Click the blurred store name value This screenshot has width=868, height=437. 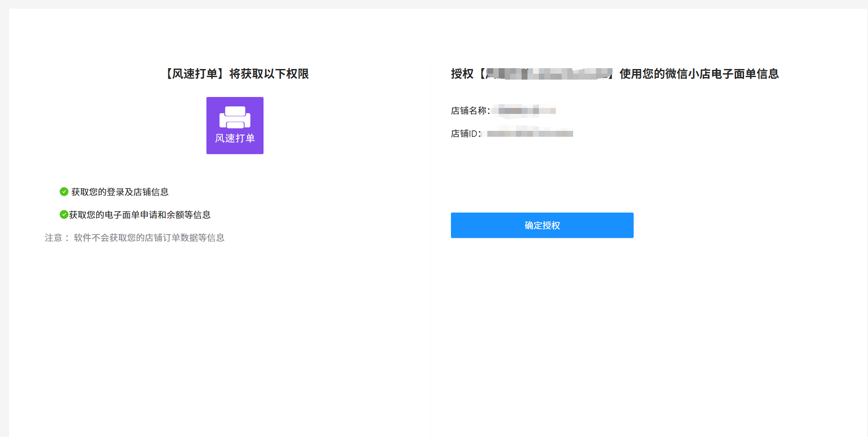[527, 111]
